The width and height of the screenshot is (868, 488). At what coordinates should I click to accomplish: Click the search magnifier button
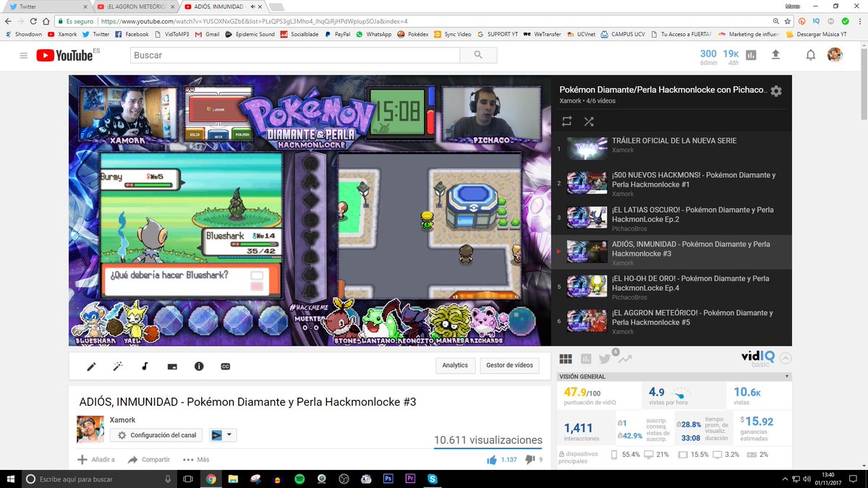coord(477,55)
